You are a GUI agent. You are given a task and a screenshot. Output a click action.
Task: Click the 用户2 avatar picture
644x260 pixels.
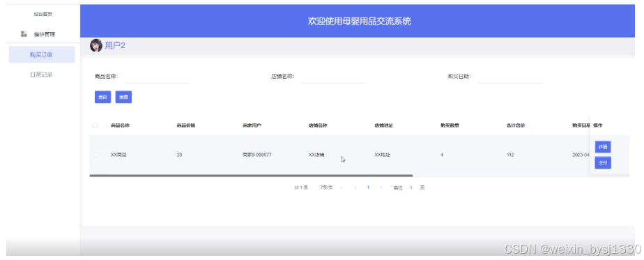tap(96, 45)
